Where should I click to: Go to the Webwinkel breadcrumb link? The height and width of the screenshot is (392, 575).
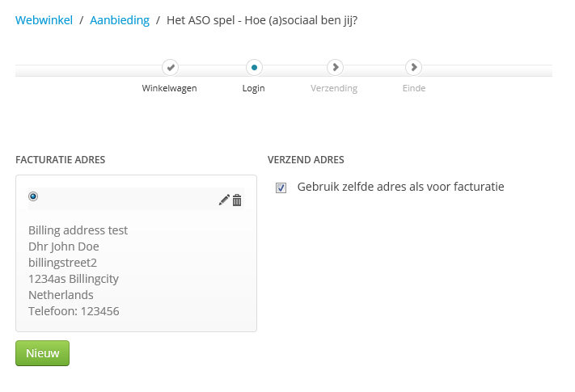[x=43, y=20]
